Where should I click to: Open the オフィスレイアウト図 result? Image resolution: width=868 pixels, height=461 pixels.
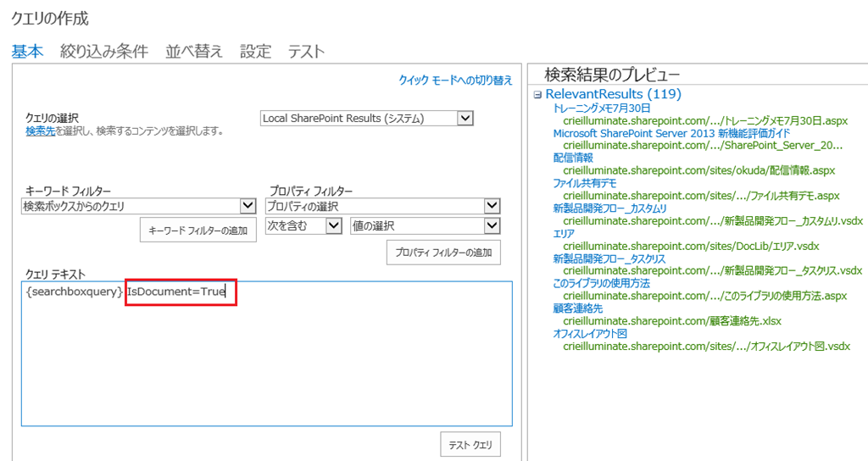590,334
